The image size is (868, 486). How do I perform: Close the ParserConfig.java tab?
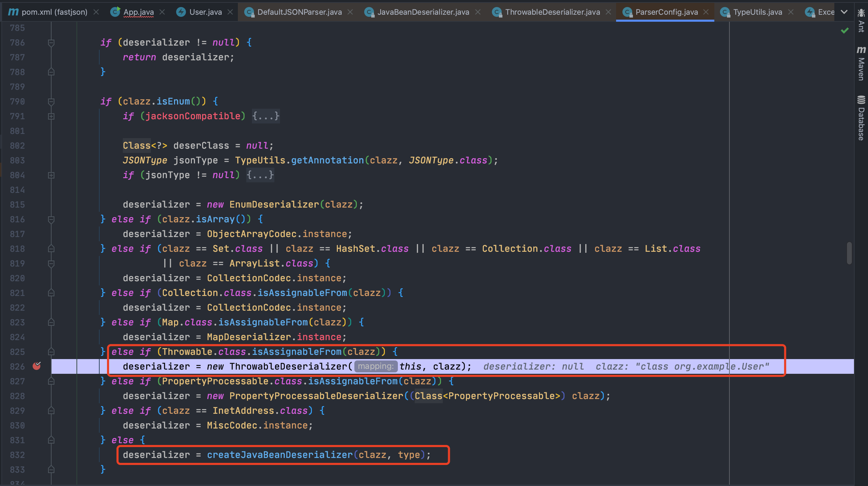point(706,12)
